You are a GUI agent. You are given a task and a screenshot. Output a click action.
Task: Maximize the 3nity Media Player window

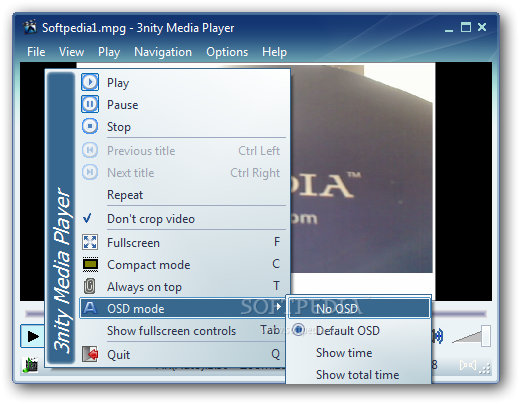coord(466,27)
